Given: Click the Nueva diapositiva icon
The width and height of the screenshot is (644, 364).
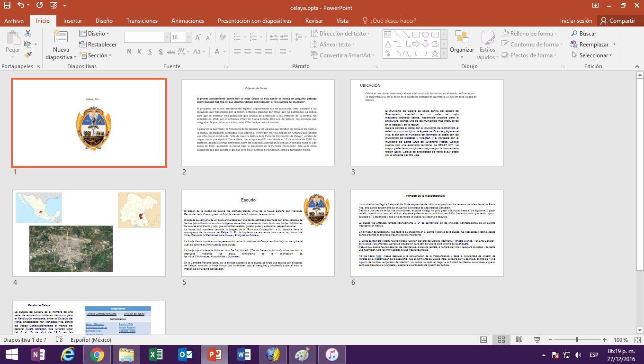Looking at the screenshot, I should point(61,39).
